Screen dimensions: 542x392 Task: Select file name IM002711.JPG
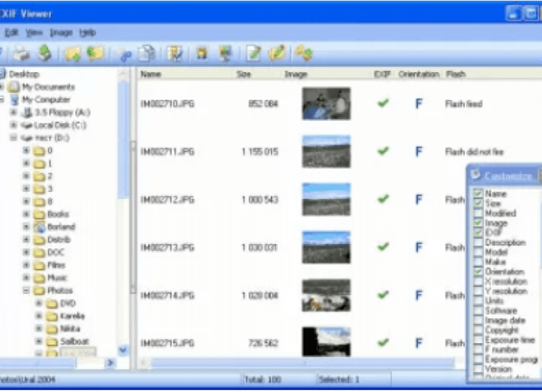[x=167, y=152]
